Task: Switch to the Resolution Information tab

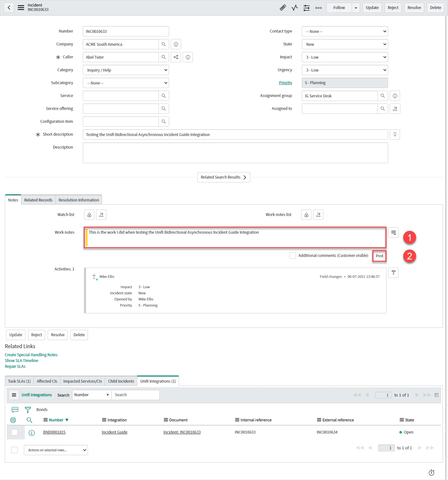Action: [x=79, y=200]
